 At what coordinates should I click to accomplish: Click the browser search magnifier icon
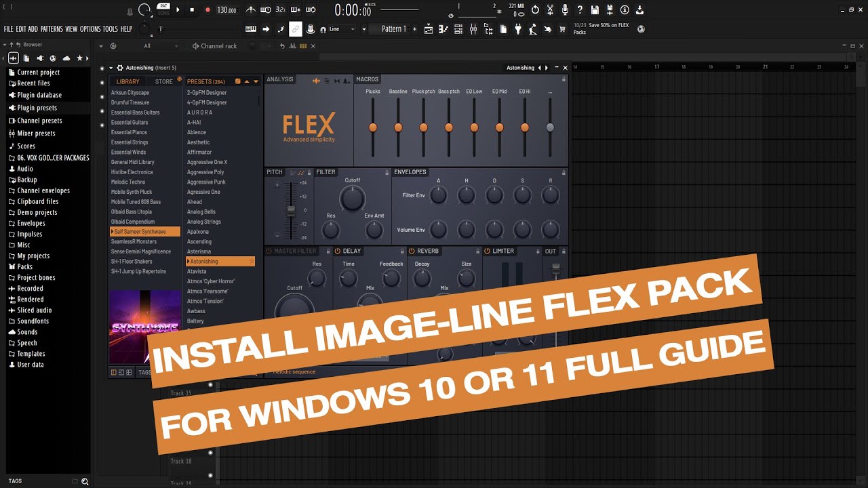(x=85, y=481)
